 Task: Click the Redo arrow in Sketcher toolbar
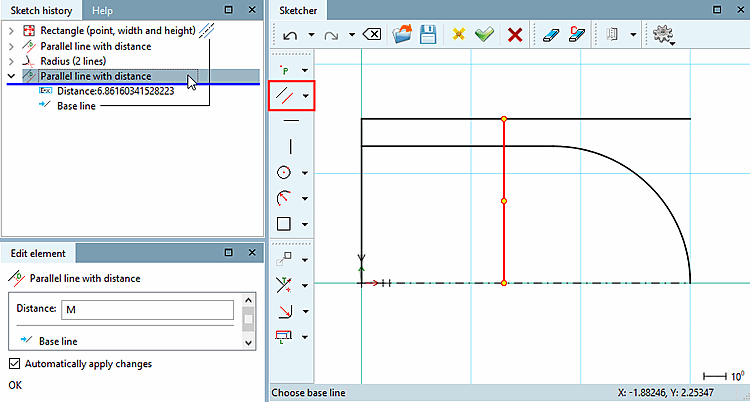[x=331, y=35]
